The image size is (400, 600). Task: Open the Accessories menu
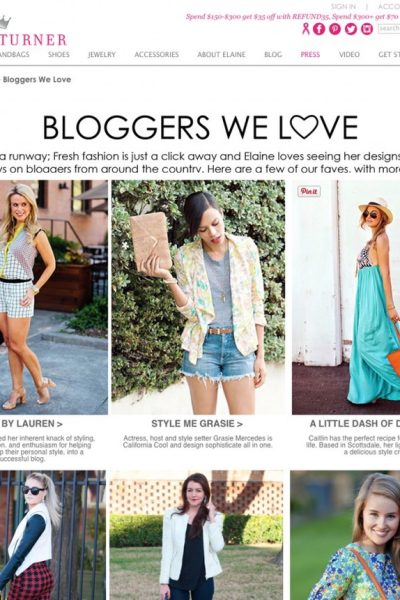coord(157,54)
